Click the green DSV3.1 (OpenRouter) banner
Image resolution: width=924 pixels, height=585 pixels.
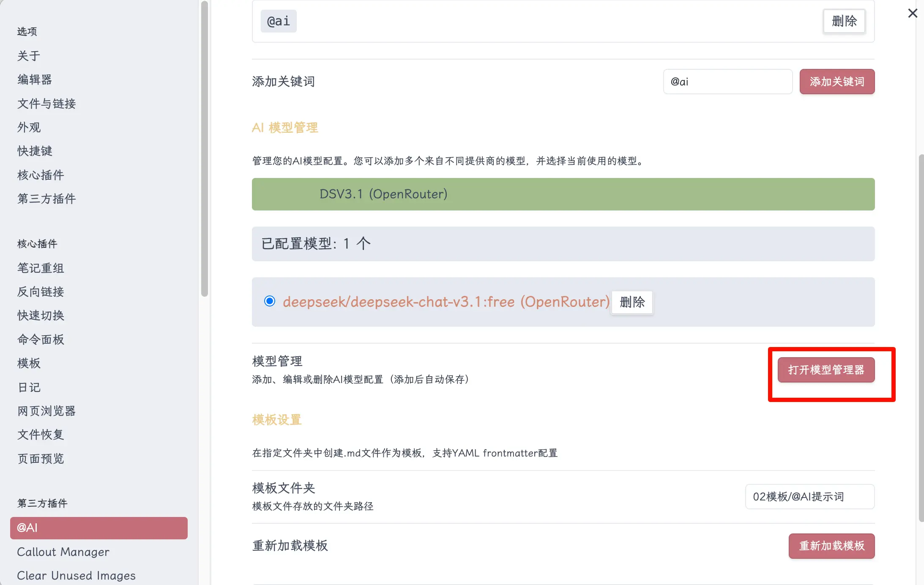(x=563, y=194)
